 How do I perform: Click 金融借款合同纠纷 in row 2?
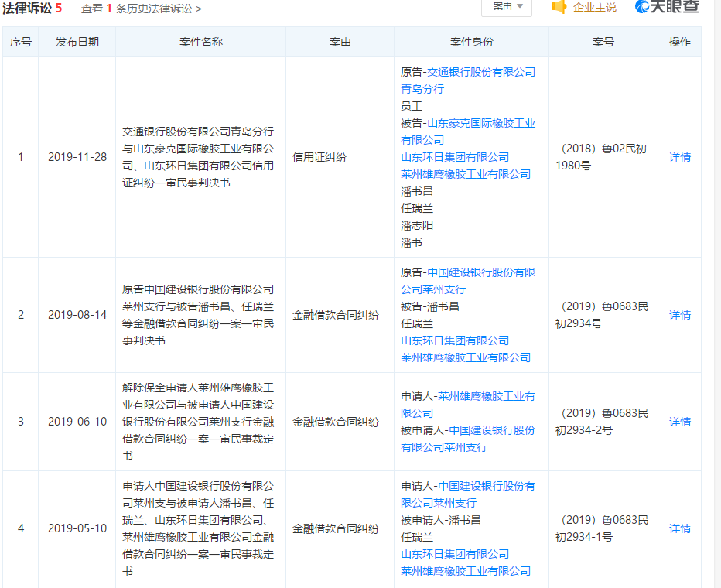tap(336, 315)
